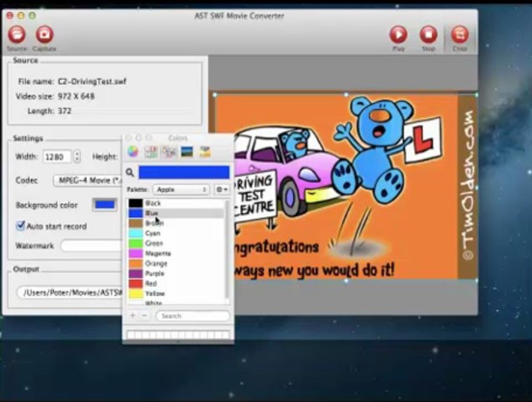Click the plus button in Colors panel

pos(133,315)
